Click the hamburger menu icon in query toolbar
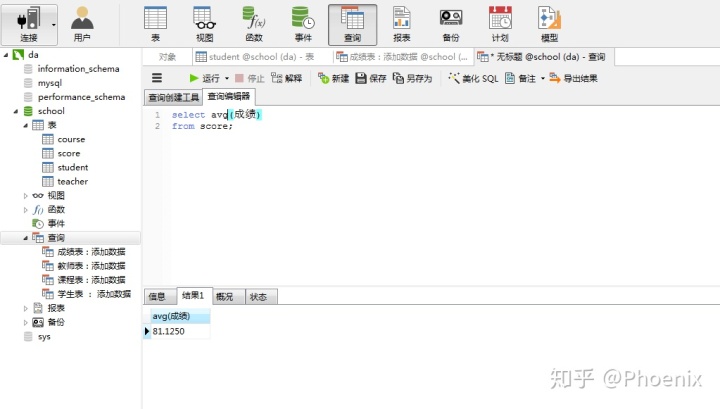 point(157,78)
